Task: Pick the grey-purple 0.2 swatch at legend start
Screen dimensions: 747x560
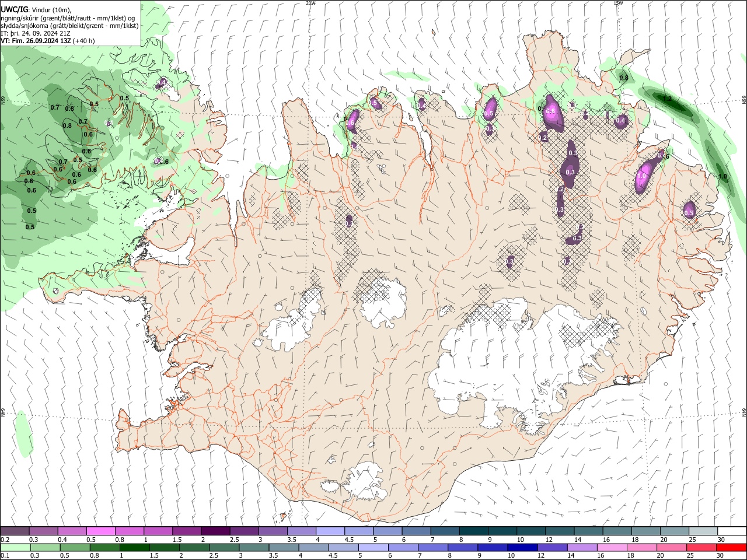Action: point(15,531)
